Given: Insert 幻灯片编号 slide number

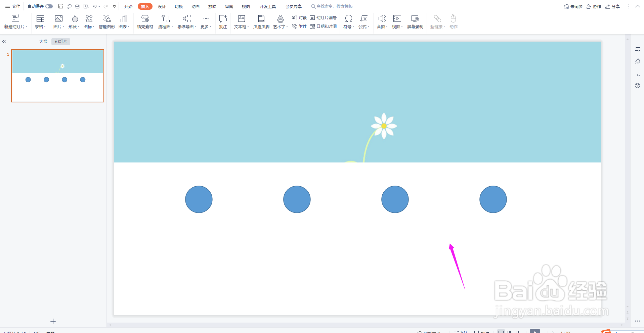Looking at the screenshot, I should click(x=323, y=18).
